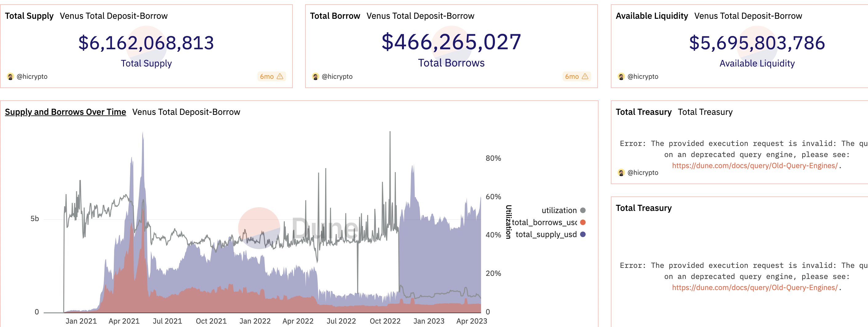Screen dimensions: 868x327
Task: Open @hicrypto profile in Total Borrow card
Action: pyautogui.click(x=337, y=77)
